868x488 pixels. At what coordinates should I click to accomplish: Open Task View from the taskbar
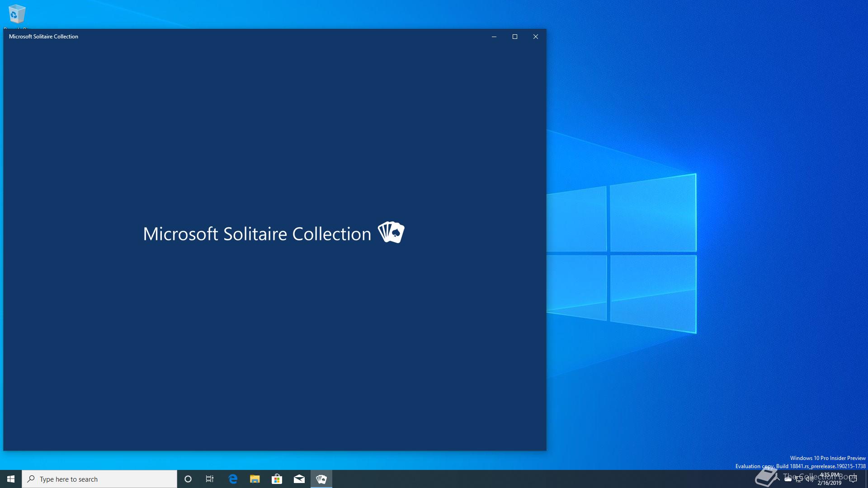click(210, 479)
